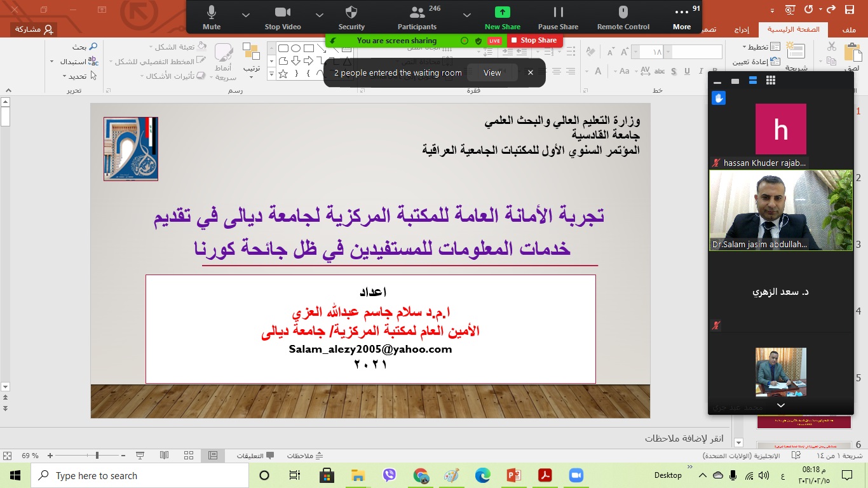Expand the arrow beside Participants
The image size is (868, 488).
[467, 15]
